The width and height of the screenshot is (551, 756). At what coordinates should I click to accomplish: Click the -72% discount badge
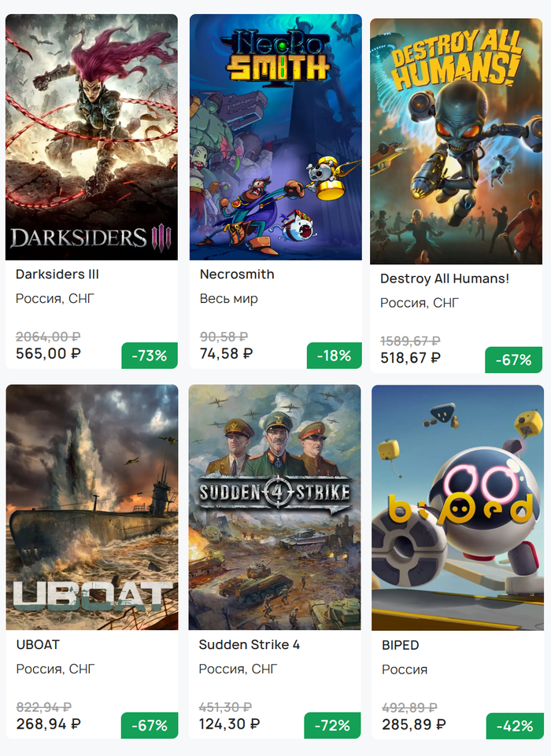[x=332, y=725]
